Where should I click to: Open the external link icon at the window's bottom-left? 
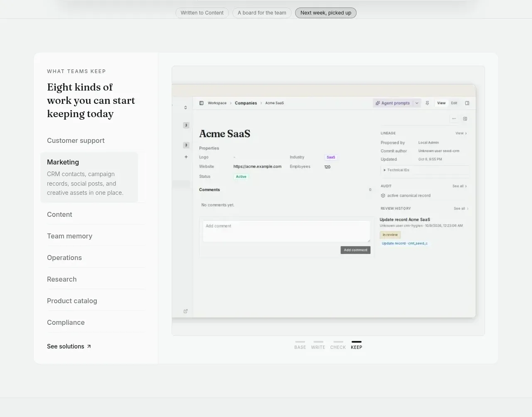(x=185, y=311)
